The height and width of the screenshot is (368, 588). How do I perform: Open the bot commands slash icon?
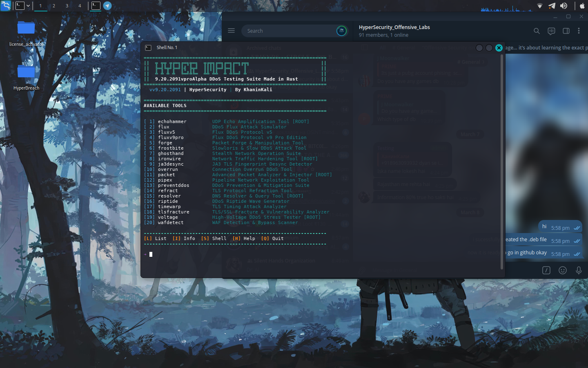546,270
